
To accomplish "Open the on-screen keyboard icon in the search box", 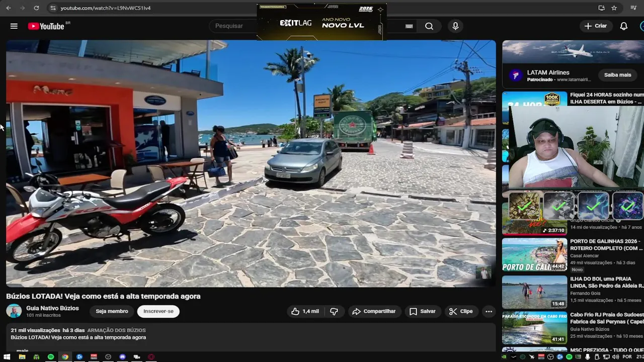I will click(409, 26).
